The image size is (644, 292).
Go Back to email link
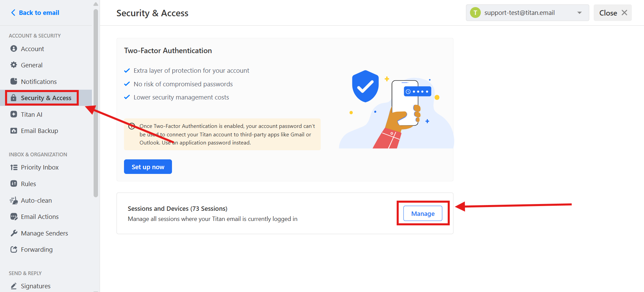coord(39,13)
